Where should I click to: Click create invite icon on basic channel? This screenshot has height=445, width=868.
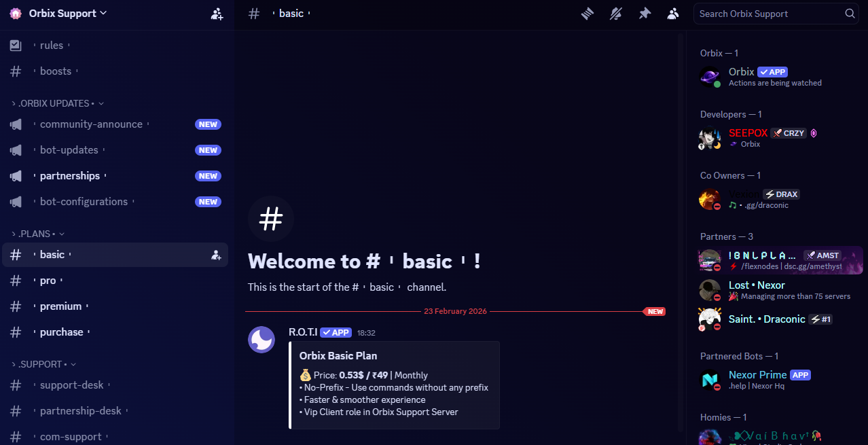point(216,255)
